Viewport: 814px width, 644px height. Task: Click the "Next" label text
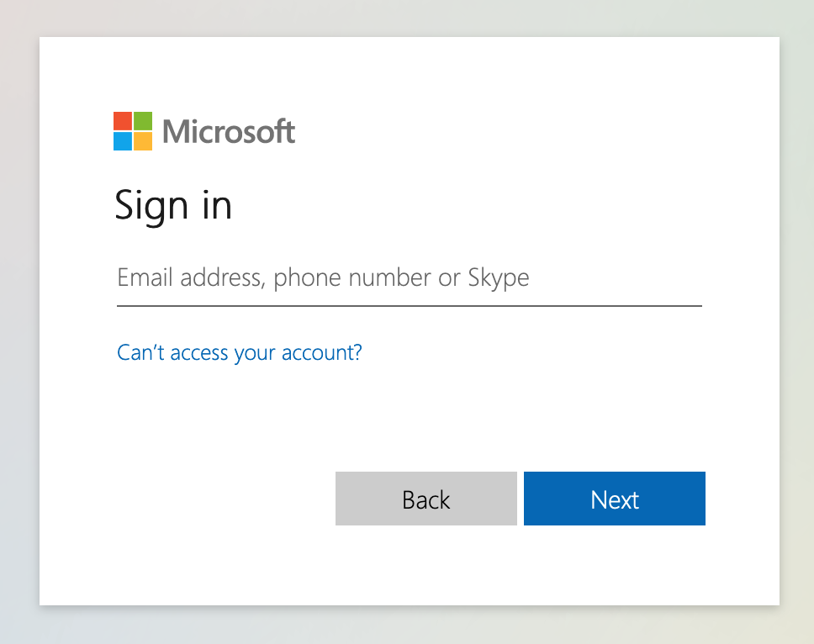(x=615, y=500)
